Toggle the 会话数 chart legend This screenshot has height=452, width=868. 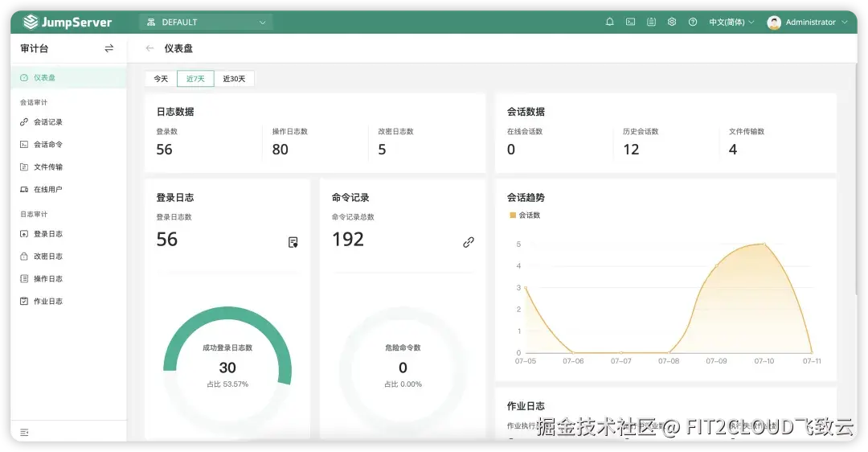click(x=524, y=216)
